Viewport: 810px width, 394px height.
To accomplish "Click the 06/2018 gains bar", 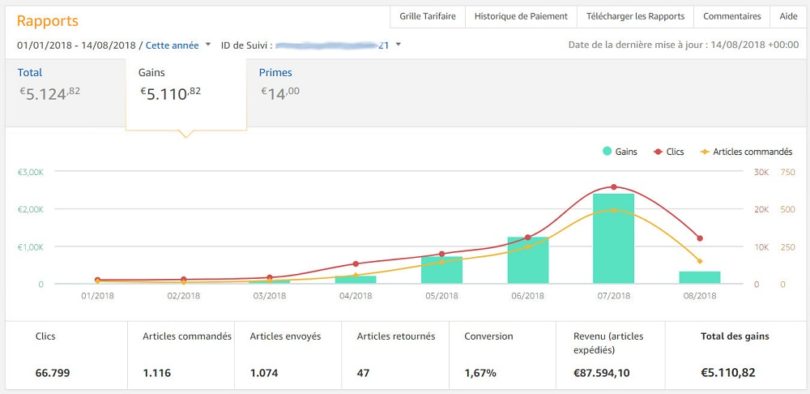I will [527, 260].
